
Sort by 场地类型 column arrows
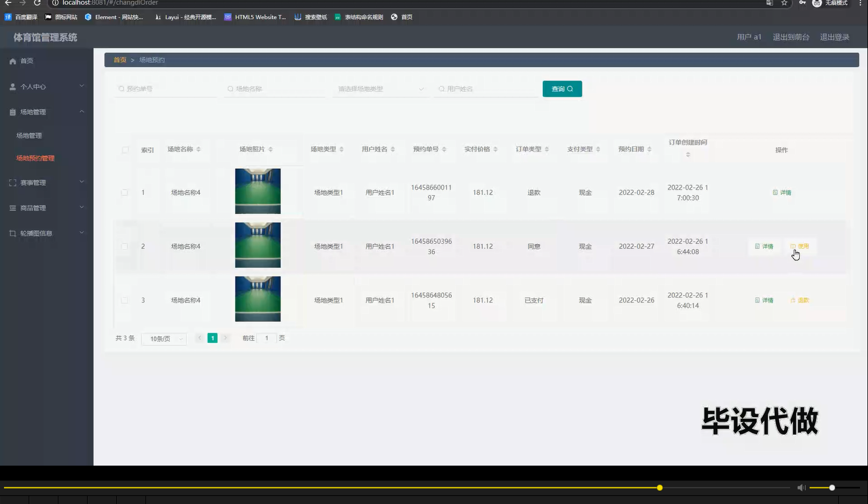click(341, 149)
